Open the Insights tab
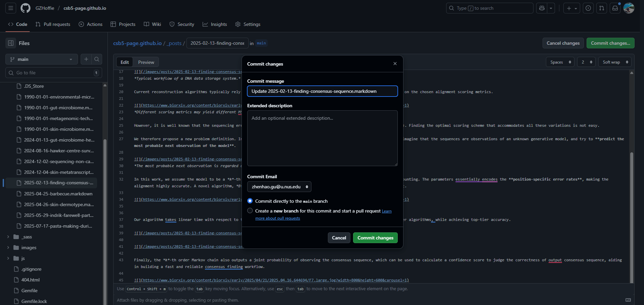644x305 pixels. (215, 24)
